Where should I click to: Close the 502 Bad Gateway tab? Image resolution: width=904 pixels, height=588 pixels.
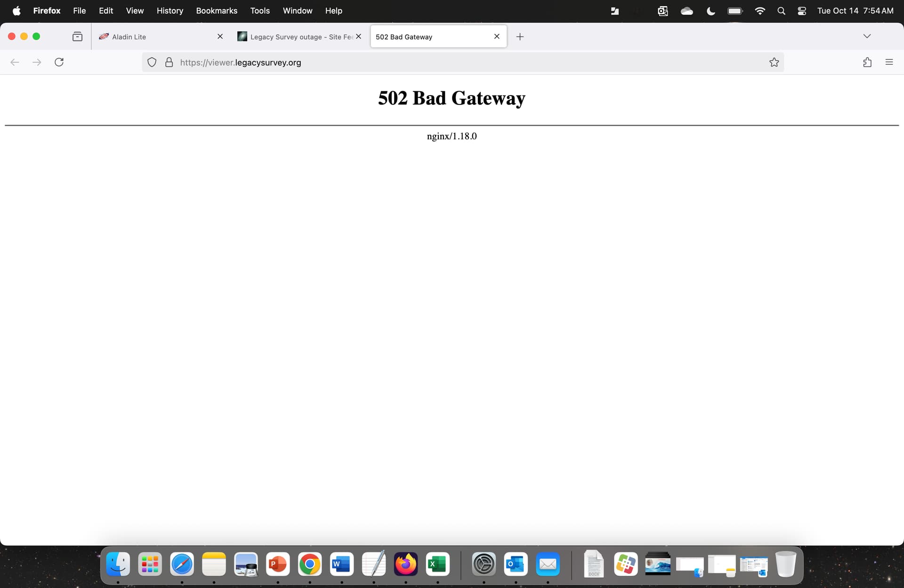(x=497, y=36)
